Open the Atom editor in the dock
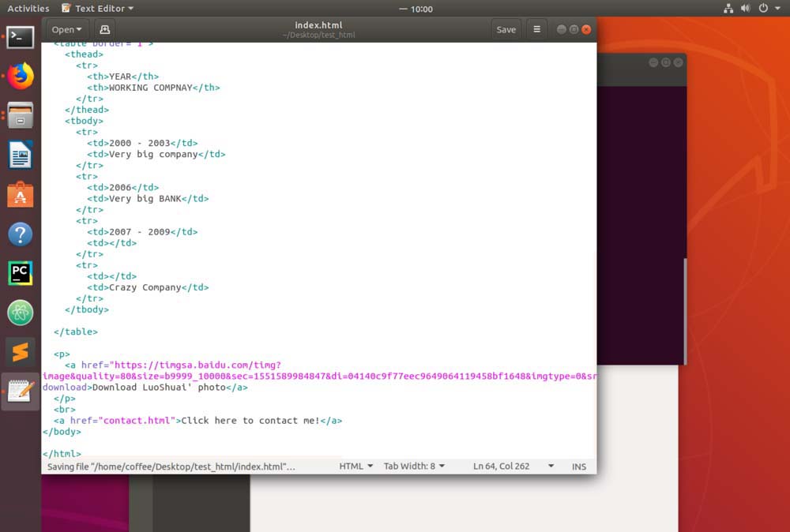Viewport: 790px width, 532px height. 21,313
